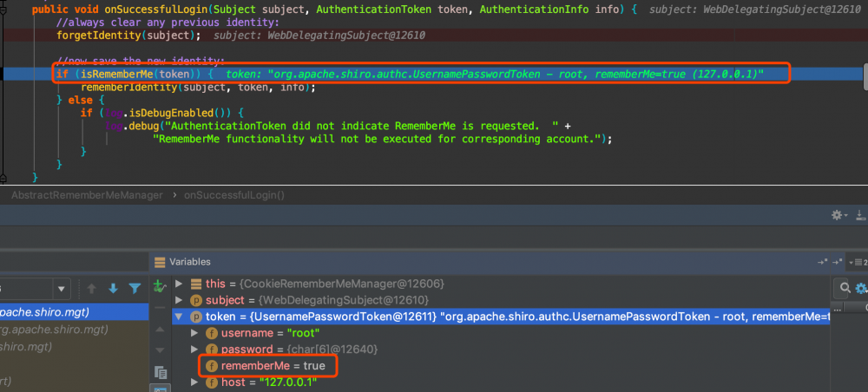
Task: Collapse the 'token' variable node
Action: pyautogui.click(x=178, y=317)
